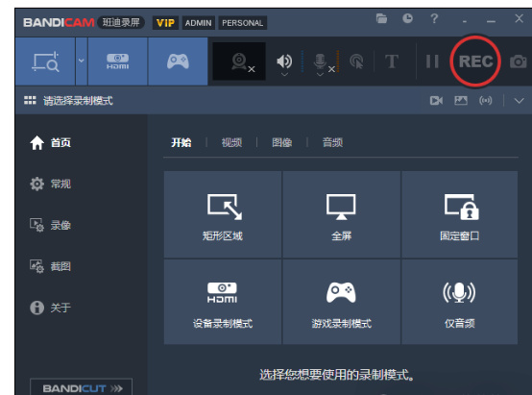Choose 设备录制模式 device recording

point(223,302)
